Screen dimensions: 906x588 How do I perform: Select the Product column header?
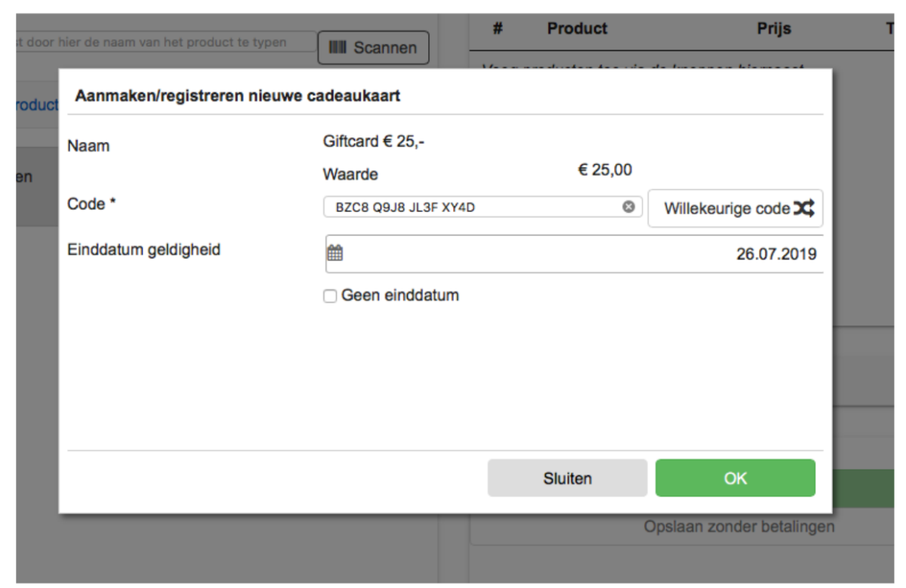pyautogui.click(x=577, y=29)
